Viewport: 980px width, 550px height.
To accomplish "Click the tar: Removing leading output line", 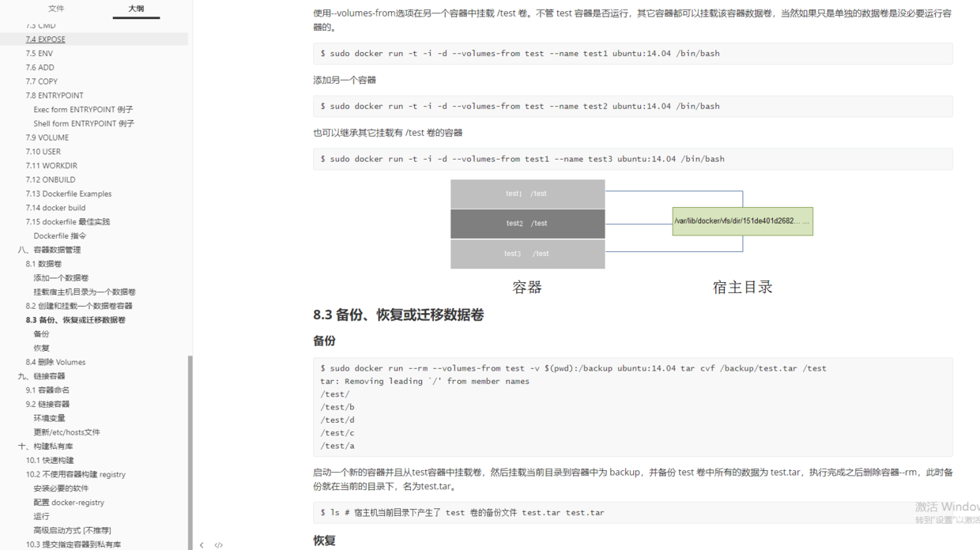I will [x=424, y=381].
